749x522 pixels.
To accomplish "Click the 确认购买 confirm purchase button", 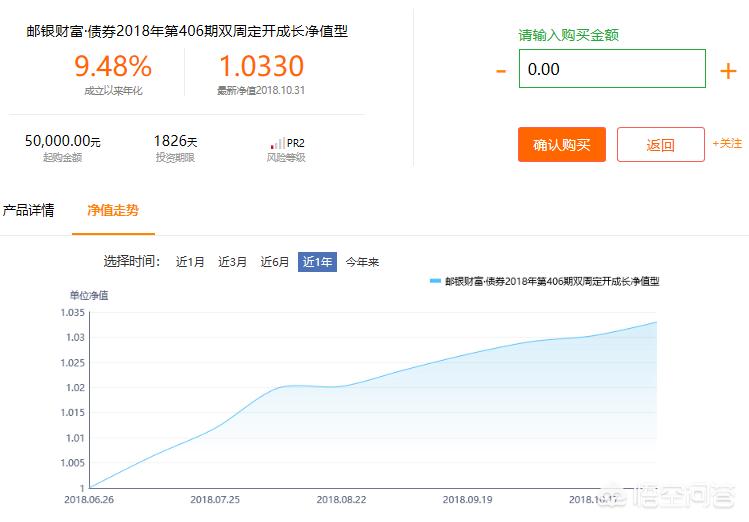I will tap(562, 144).
